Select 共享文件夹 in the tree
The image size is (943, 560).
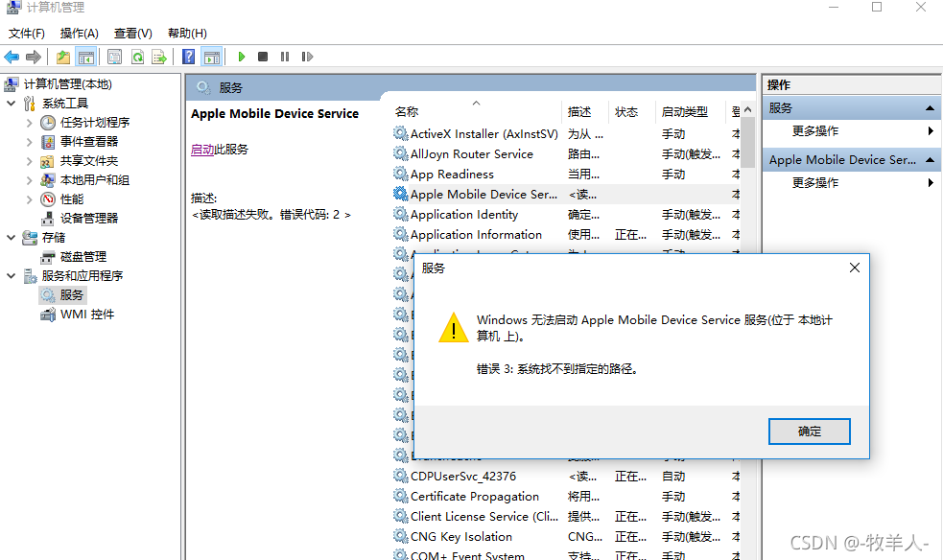tap(89, 161)
